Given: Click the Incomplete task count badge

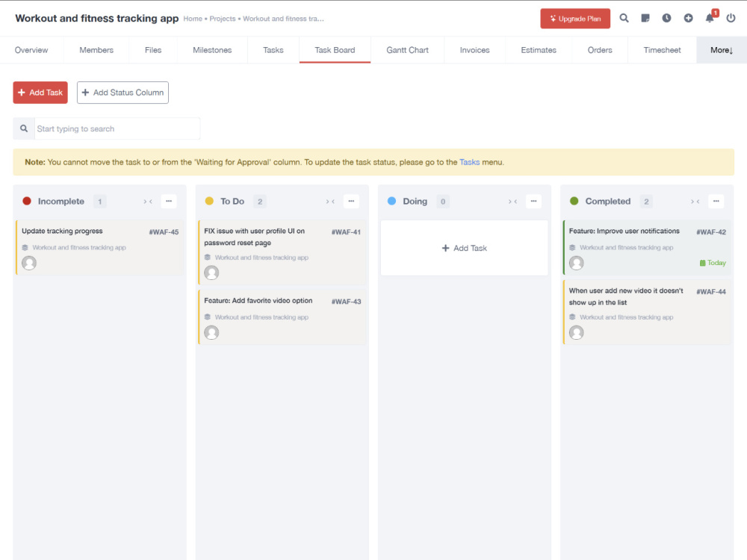Looking at the screenshot, I should (99, 202).
